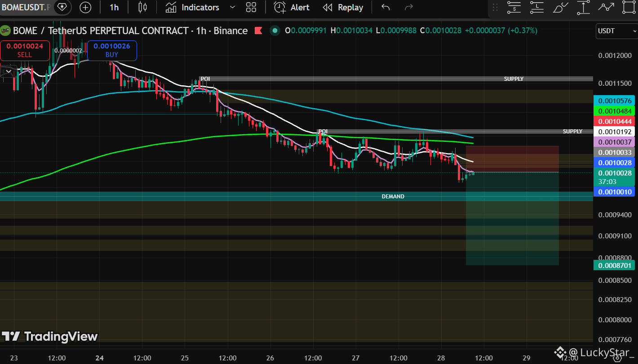Click the 0.0007760 price scale value
The width and height of the screenshot is (638, 364).
coord(615,339)
